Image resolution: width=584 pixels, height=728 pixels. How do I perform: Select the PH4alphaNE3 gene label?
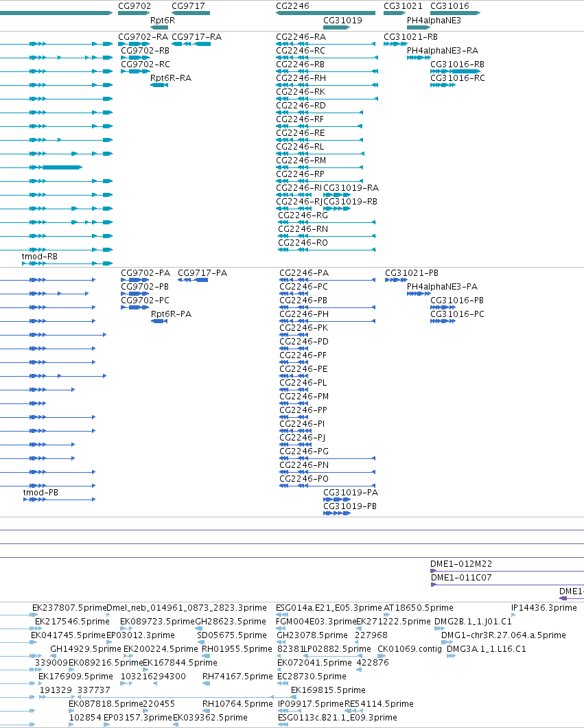click(x=434, y=21)
